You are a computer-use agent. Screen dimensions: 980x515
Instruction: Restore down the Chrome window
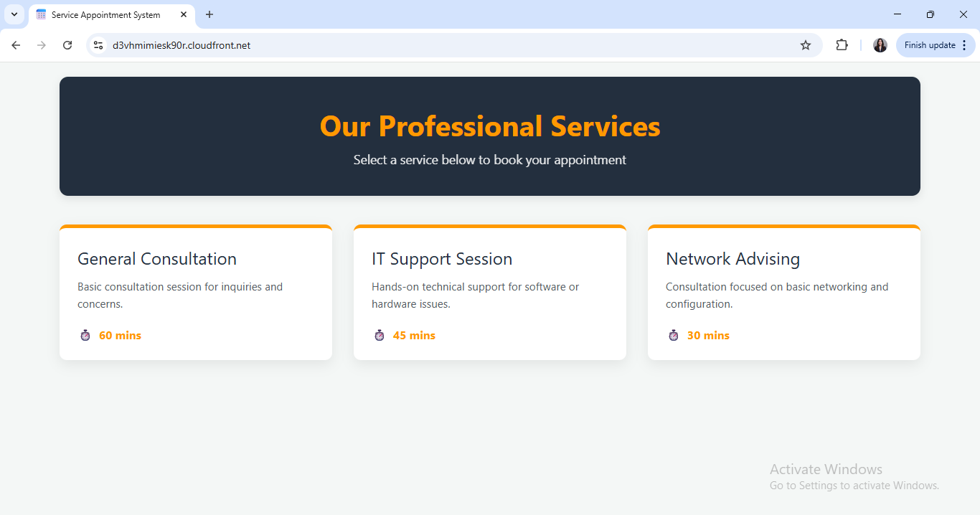point(930,14)
